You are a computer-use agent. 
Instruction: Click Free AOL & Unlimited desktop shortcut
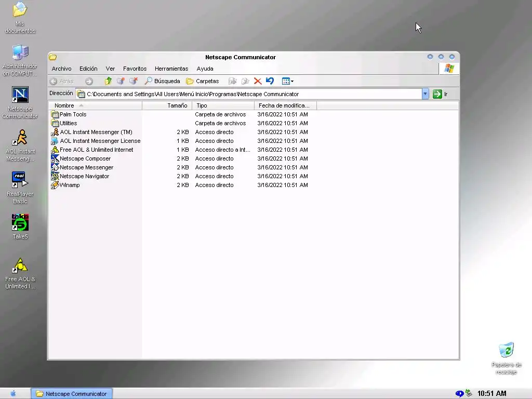(20, 273)
